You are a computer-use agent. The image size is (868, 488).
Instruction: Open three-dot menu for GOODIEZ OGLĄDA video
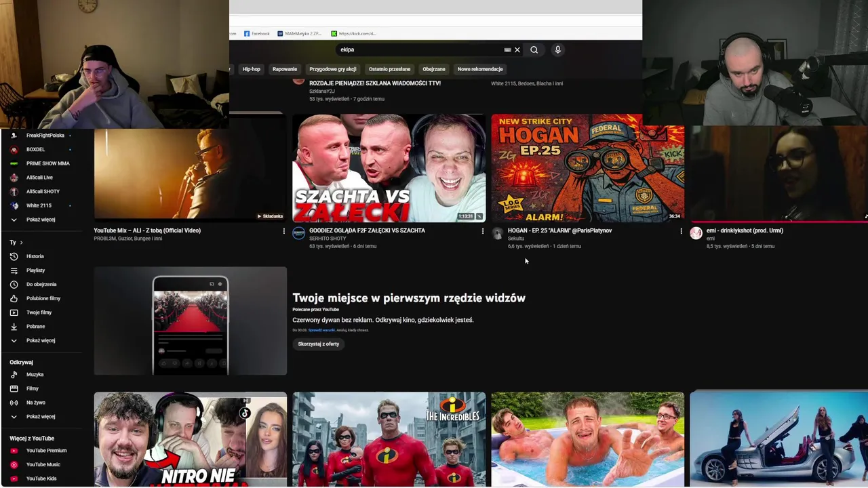coord(482,231)
